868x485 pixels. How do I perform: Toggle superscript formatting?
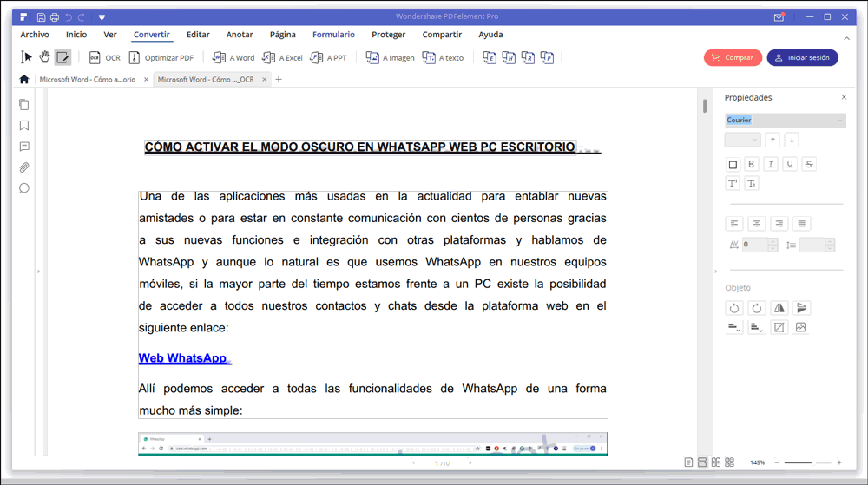(x=733, y=184)
